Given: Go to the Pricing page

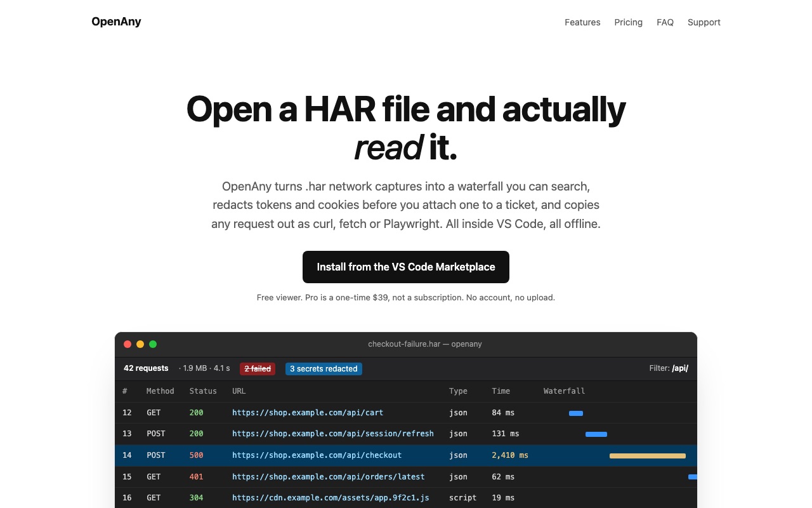Looking at the screenshot, I should click(628, 22).
